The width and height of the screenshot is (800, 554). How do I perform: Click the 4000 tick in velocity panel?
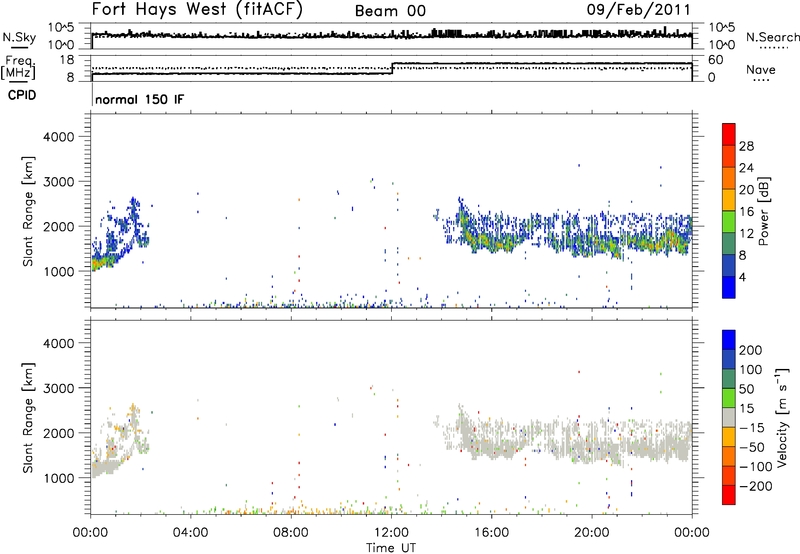pyautogui.click(x=59, y=343)
